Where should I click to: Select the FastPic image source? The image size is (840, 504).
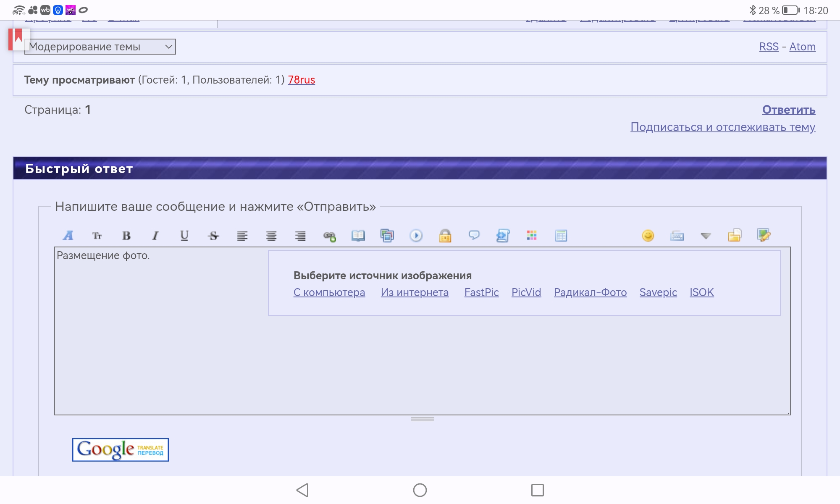point(481,292)
